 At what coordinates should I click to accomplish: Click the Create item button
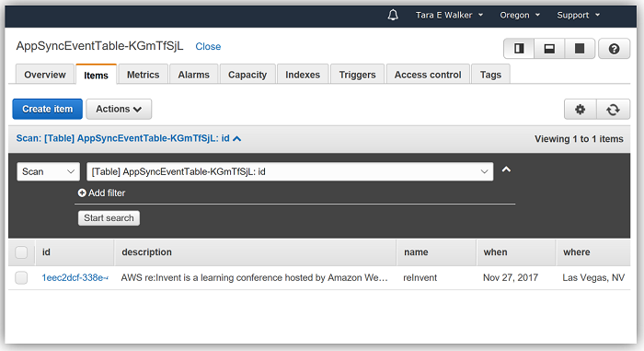(47, 109)
